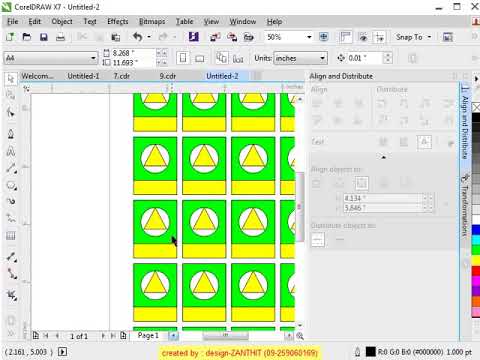Select Landscape page orientation

(x=199, y=58)
